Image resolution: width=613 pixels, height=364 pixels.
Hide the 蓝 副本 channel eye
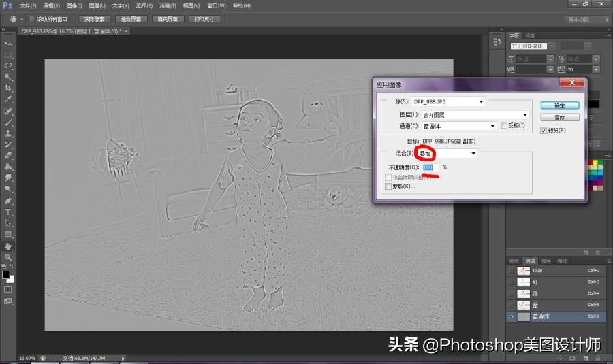point(511,317)
